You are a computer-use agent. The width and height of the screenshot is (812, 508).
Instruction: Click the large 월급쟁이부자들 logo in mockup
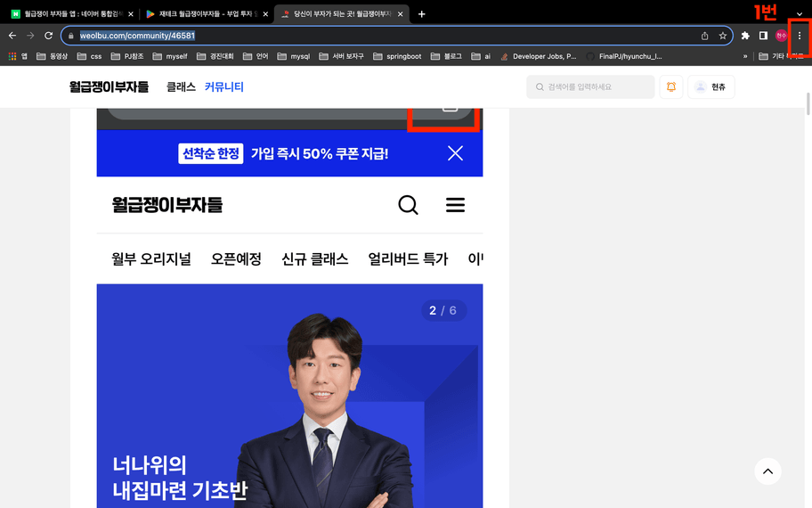tap(167, 205)
